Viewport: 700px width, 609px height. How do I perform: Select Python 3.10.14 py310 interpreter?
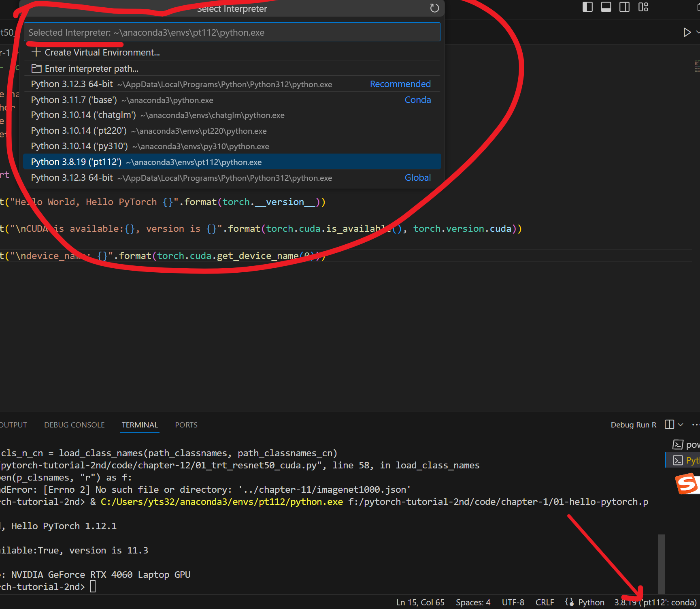pos(232,146)
